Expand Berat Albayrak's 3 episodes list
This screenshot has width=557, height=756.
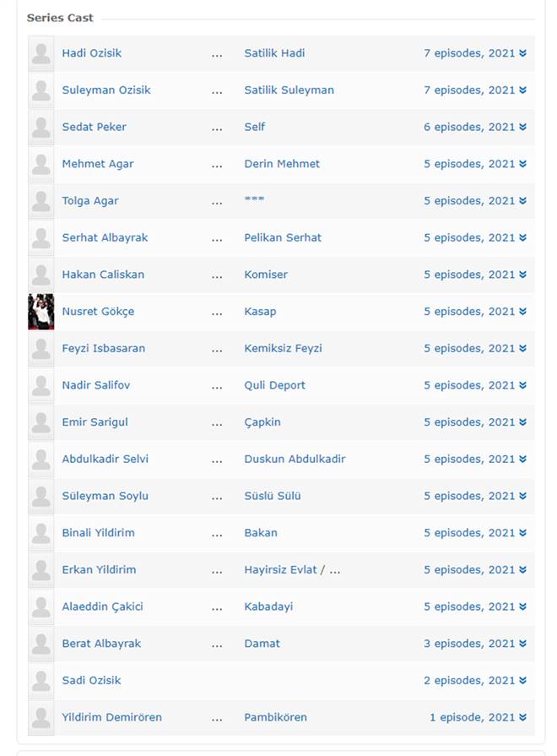(475, 643)
